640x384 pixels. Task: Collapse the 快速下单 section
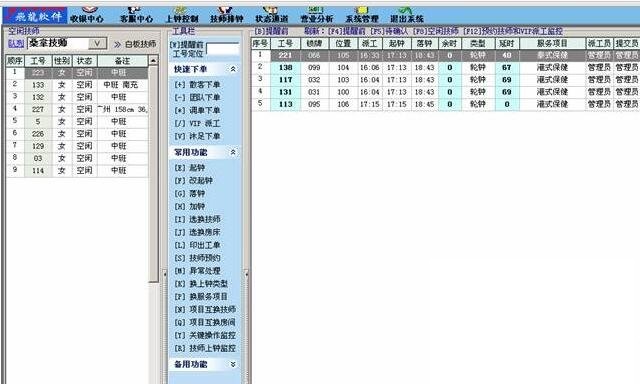233,69
